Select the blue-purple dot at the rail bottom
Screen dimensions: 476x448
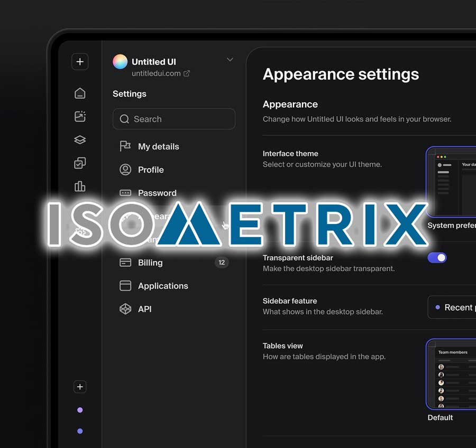pos(80,431)
